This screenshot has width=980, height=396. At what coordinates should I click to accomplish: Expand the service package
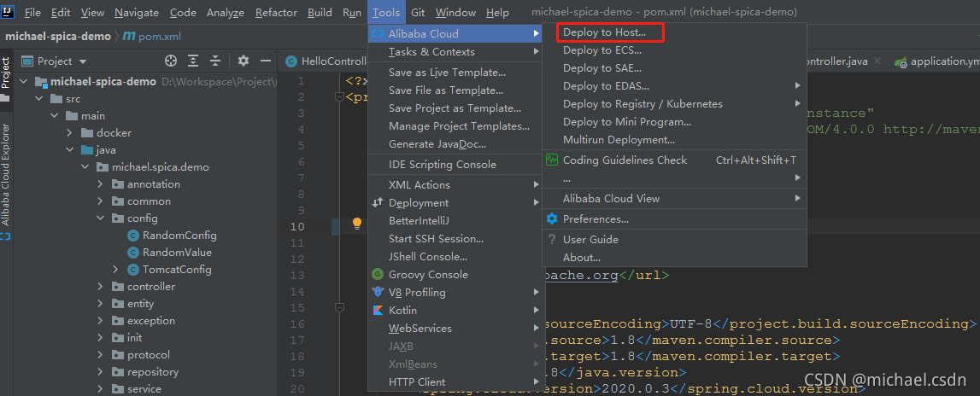coord(100,389)
